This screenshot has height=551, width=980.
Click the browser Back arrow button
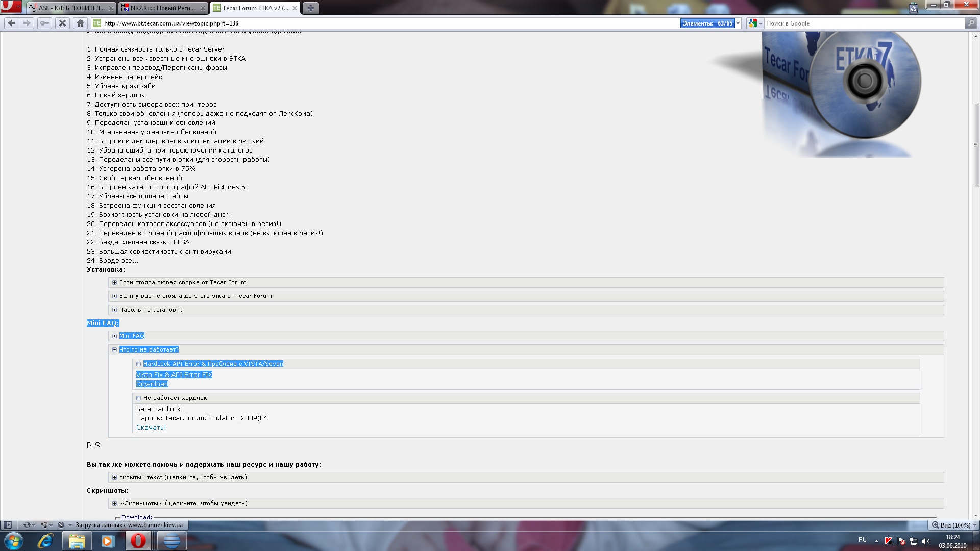tap(11, 23)
